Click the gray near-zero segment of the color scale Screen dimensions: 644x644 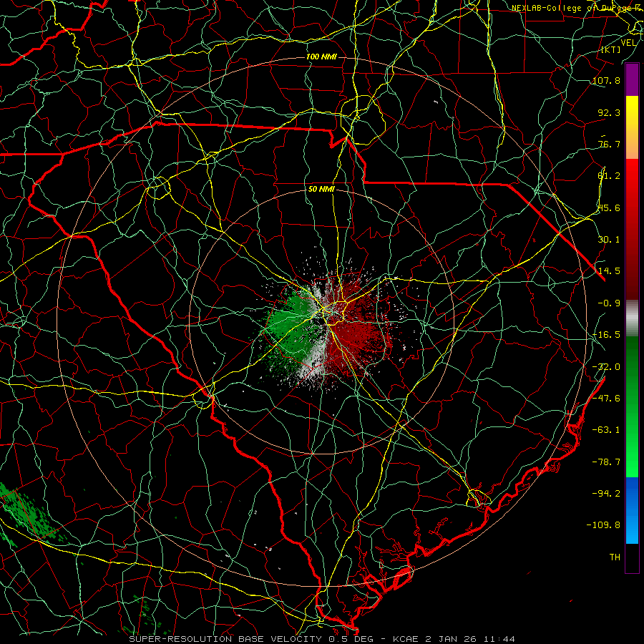click(x=632, y=318)
